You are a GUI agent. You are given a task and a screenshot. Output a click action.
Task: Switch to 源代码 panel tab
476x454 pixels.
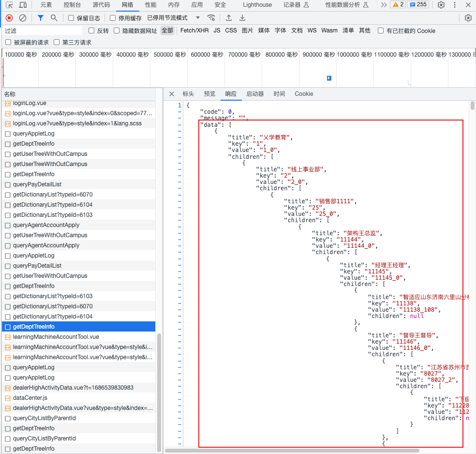pos(101,5)
